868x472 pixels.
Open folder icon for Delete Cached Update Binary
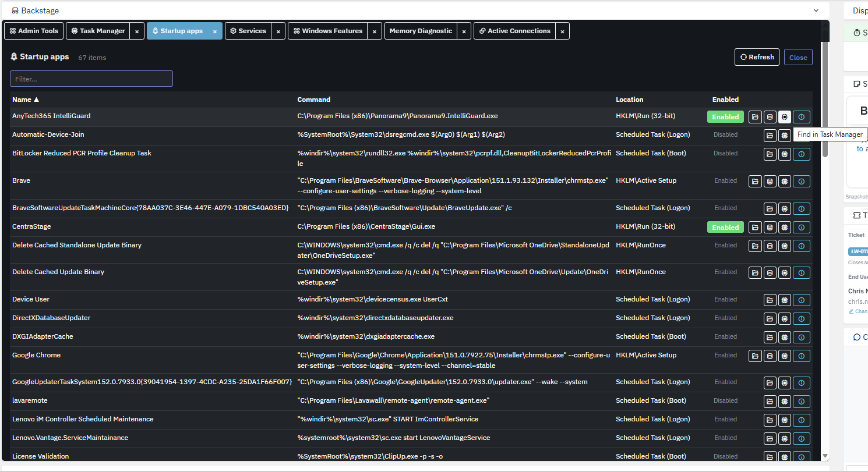click(x=755, y=272)
